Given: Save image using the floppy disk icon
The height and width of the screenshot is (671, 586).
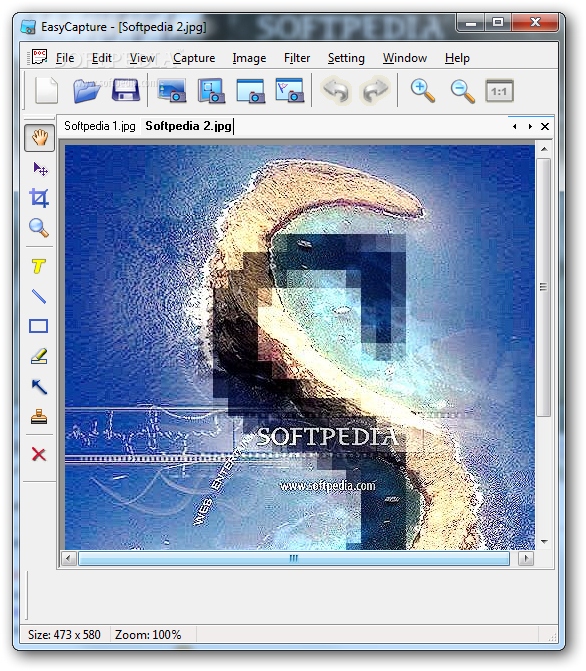Looking at the screenshot, I should (x=125, y=90).
